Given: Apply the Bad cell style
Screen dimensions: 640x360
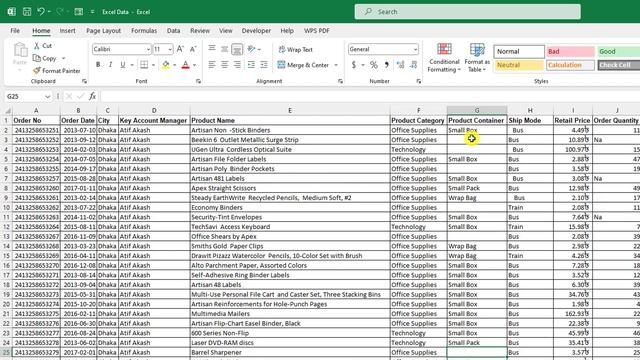Looking at the screenshot, I should tap(570, 51).
